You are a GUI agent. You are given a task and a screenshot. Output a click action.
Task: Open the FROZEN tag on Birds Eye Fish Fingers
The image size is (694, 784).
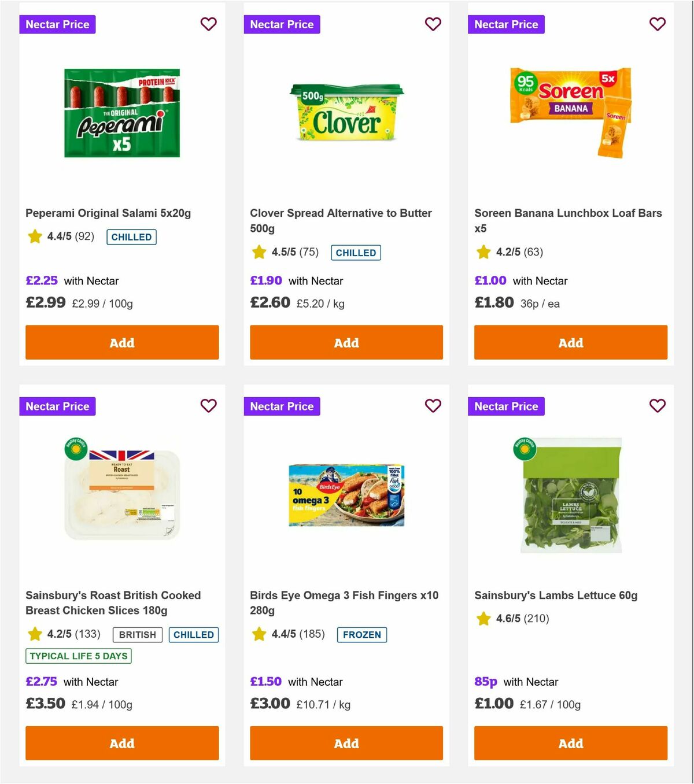362,634
